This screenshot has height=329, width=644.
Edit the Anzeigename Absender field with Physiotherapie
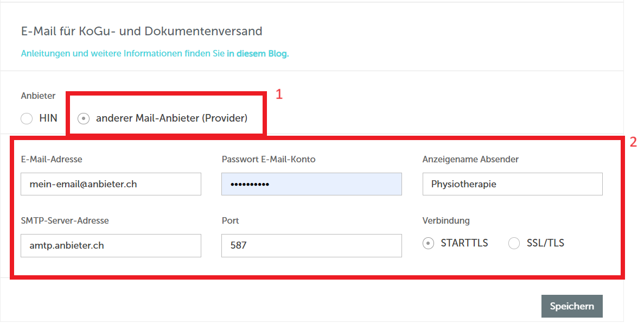513,184
